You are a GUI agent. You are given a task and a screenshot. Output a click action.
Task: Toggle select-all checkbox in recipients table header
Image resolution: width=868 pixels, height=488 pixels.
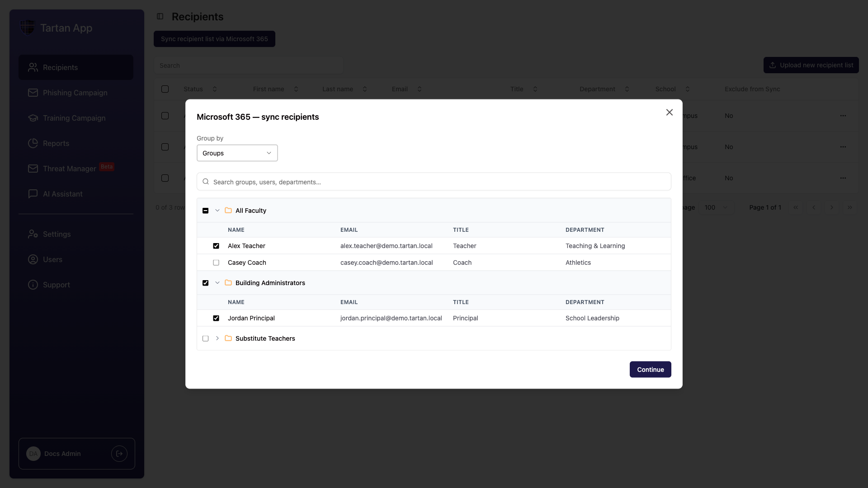[165, 89]
